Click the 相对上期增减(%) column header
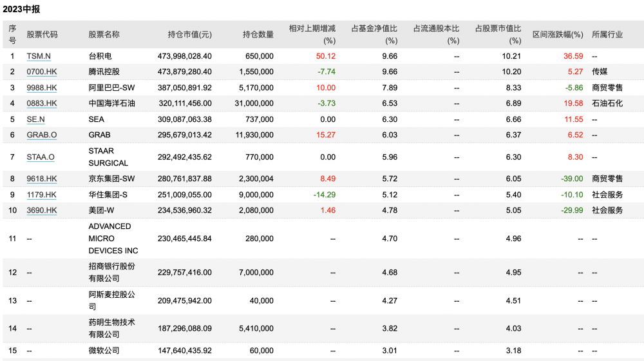This screenshot has width=644, height=361. point(312,35)
